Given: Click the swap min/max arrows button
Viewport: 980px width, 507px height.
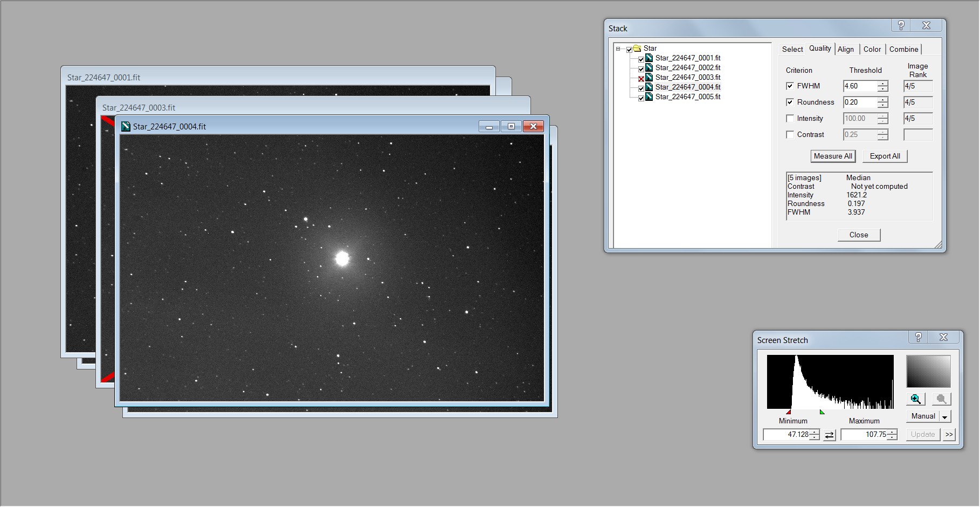Looking at the screenshot, I should [x=830, y=435].
